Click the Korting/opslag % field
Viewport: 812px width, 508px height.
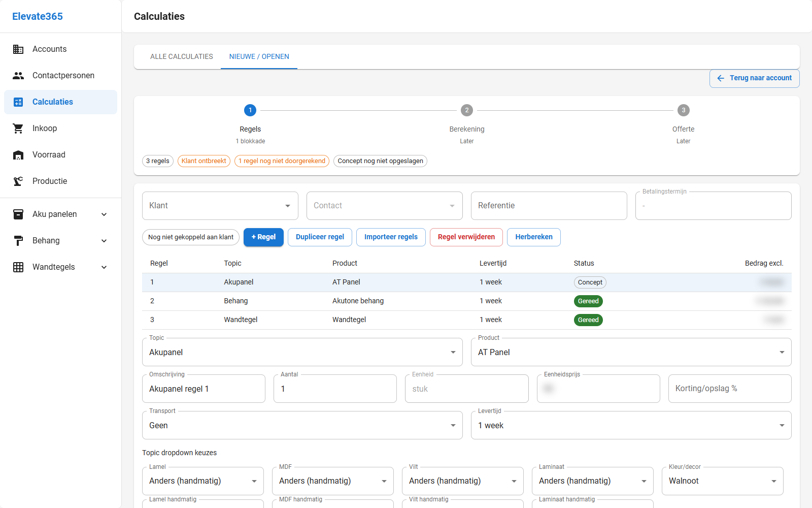click(730, 389)
